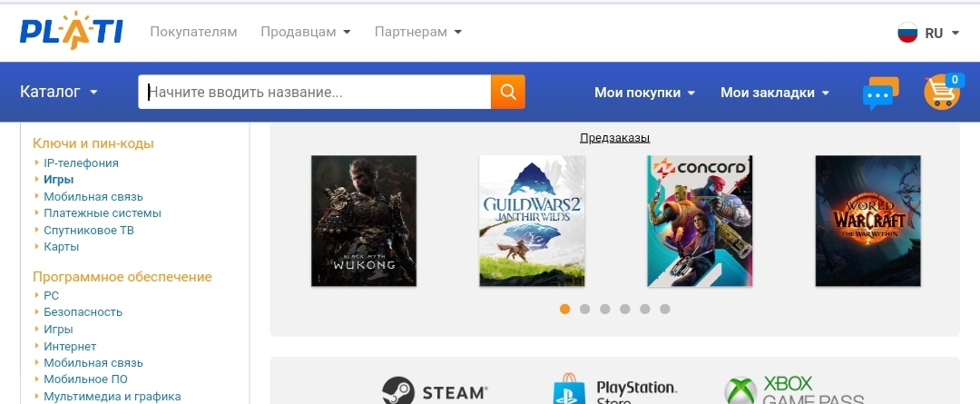Open the Concord game cover
This screenshot has width=980, height=404.
[x=700, y=221]
